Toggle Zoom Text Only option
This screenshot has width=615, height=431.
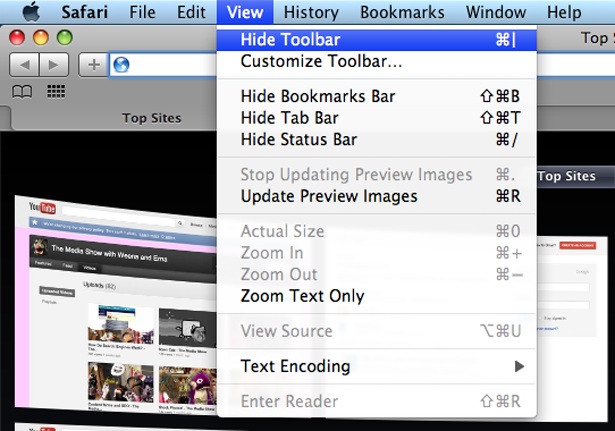tap(377, 296)
